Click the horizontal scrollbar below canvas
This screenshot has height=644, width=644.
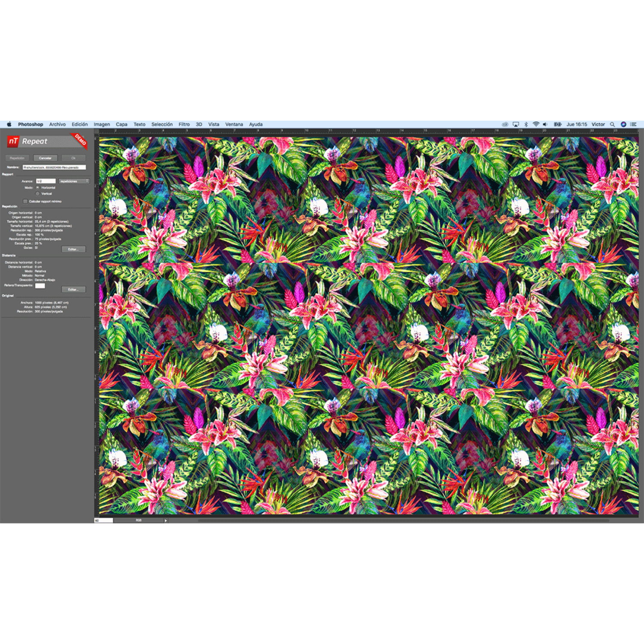(x=404, y=521)
